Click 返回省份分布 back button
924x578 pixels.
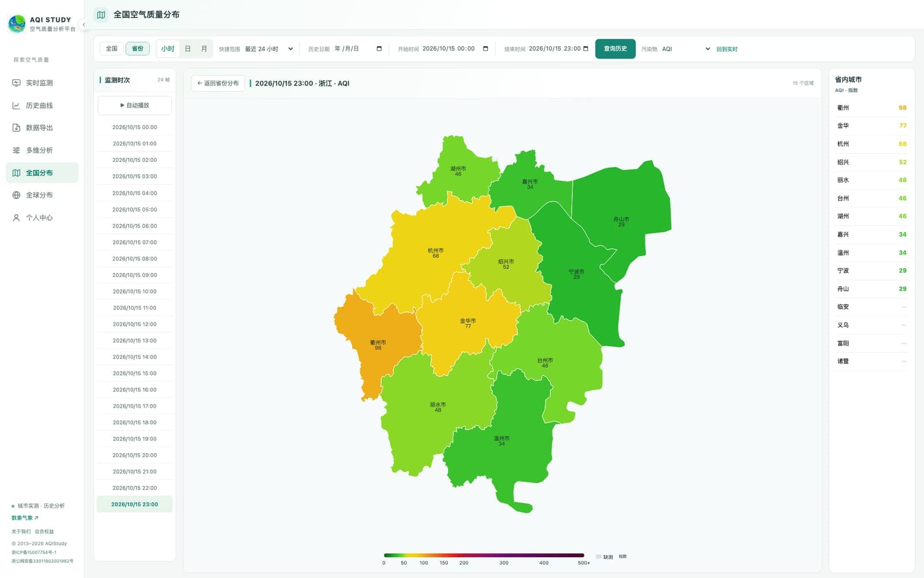coord(218,83)
